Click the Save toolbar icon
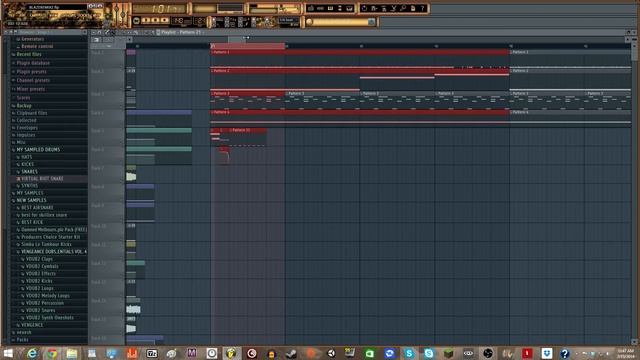 click(374, 8)
